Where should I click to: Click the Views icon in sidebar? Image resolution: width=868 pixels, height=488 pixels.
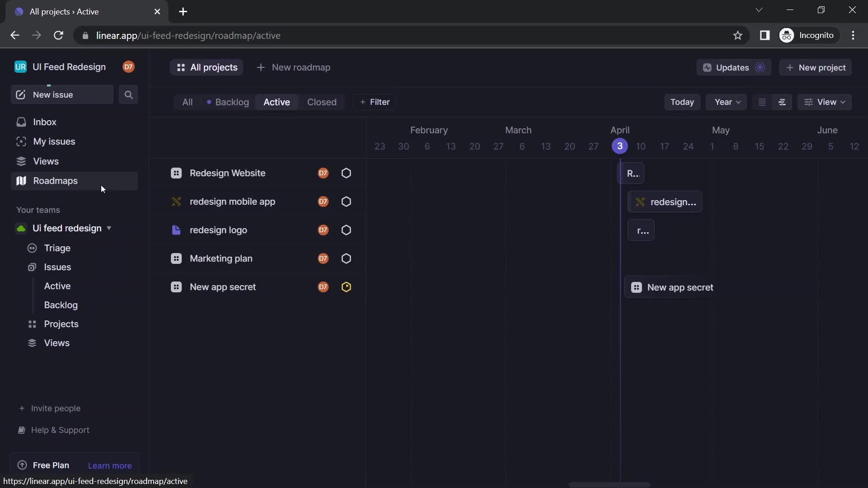pyautogui.click(x=21, y=161)
